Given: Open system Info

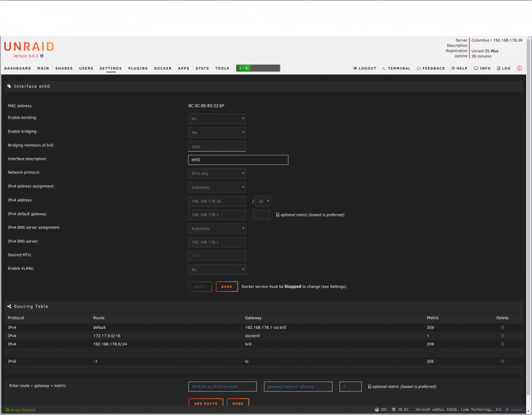Looking at the screenshot, I should (482, 68).
